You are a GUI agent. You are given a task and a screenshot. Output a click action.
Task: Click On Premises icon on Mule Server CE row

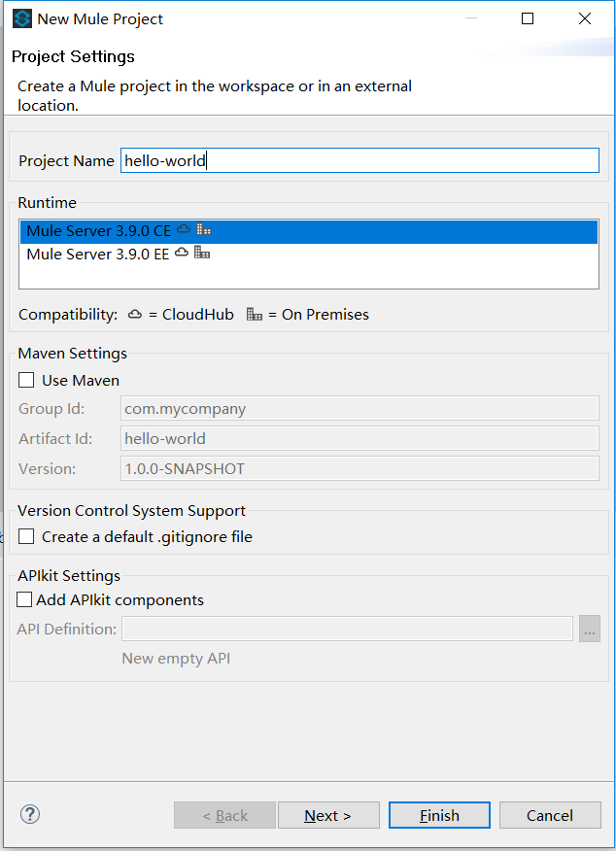[x=203, y=229]
